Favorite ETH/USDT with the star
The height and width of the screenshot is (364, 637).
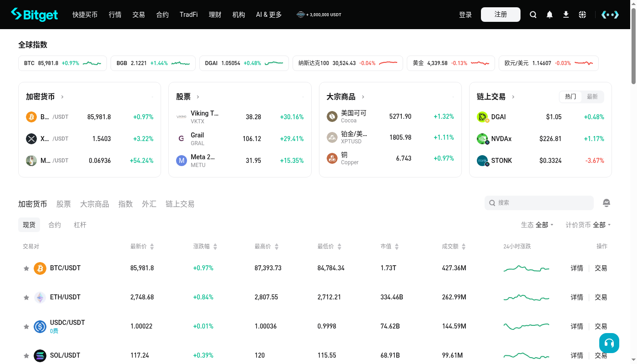26,298
